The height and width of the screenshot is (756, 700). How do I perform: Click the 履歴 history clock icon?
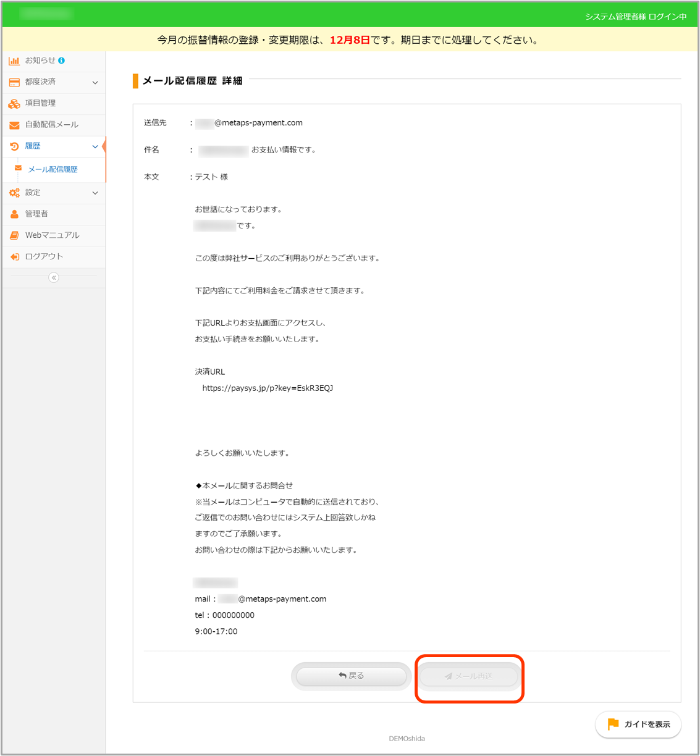(x=14, y=146)
